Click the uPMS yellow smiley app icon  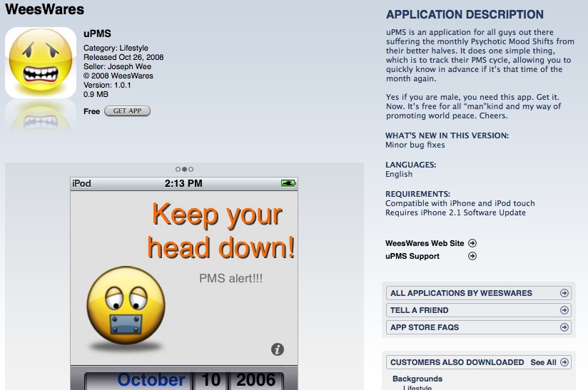41,63
